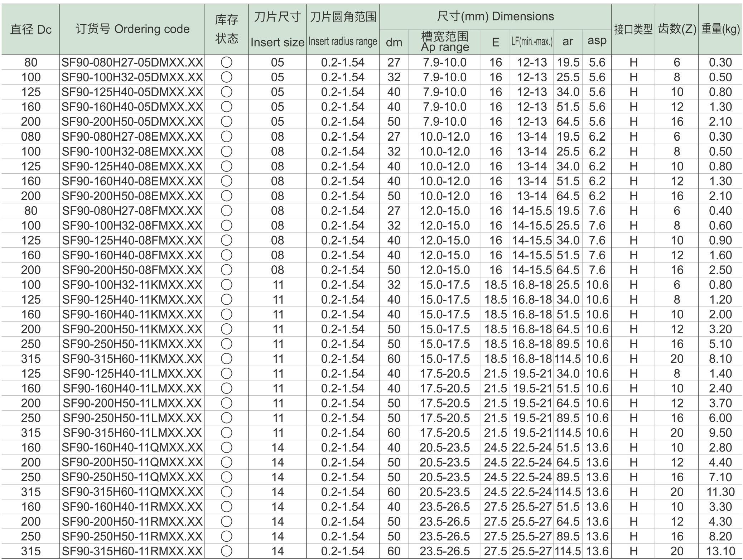Click ordering code SF90-250H50-11RMXX.XX
This screenshot has height=560, width=743.
pos(132,537)
